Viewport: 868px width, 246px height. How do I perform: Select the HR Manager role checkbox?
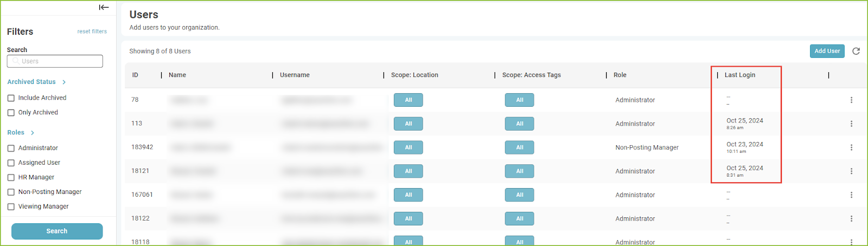tap(11, 177)
